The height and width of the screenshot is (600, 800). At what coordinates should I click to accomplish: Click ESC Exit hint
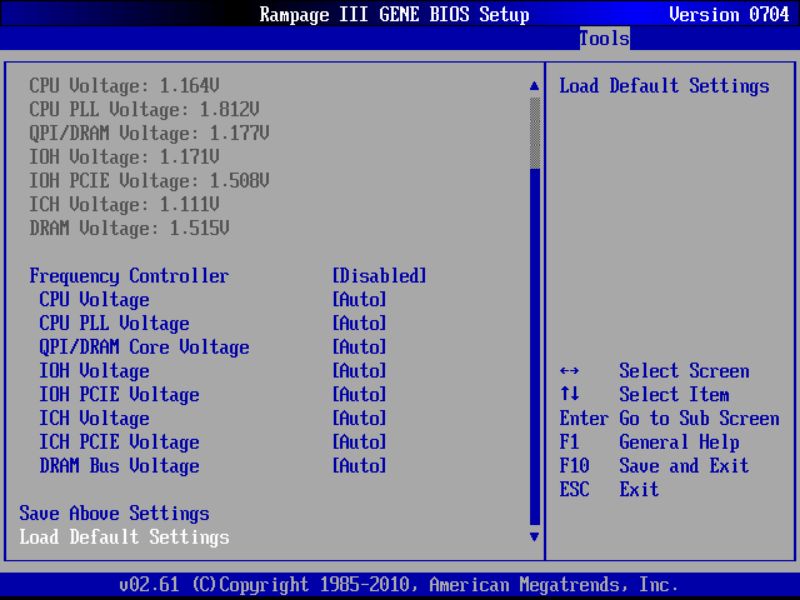pyautogui.click(x=609, y=489)
